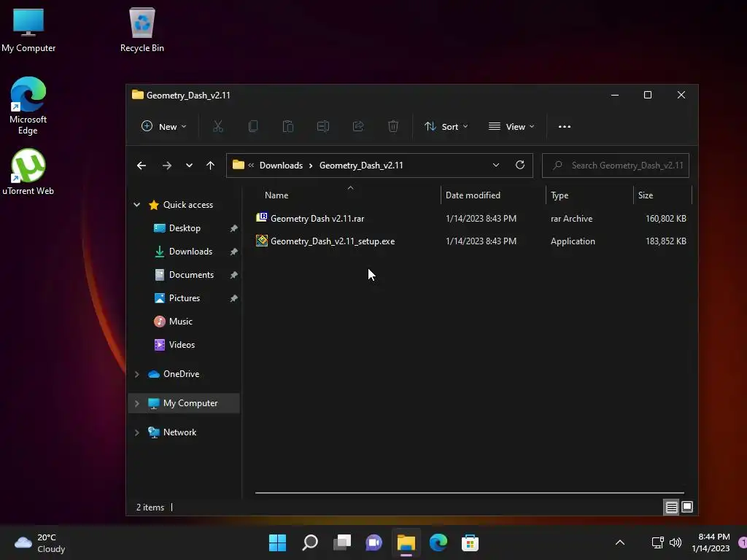The image size is (747, 560).
Task: Open the See more three-dots menu
Action: click(x=565, y=127)
